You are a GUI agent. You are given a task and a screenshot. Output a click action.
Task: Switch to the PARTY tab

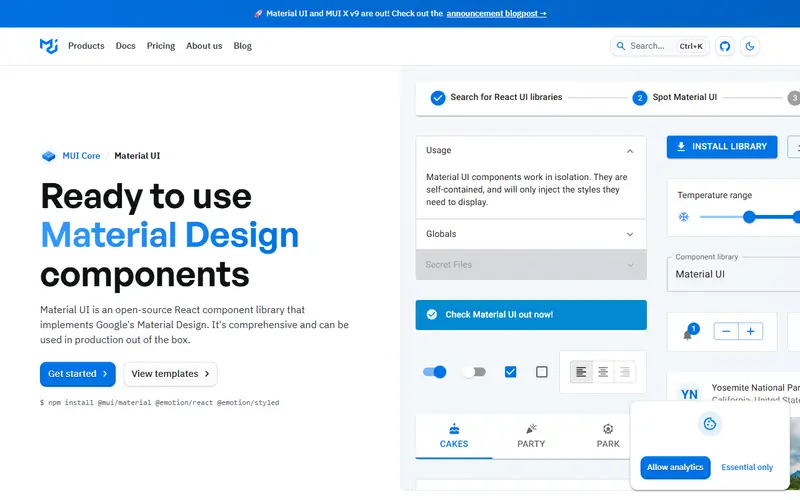[531, 436]
